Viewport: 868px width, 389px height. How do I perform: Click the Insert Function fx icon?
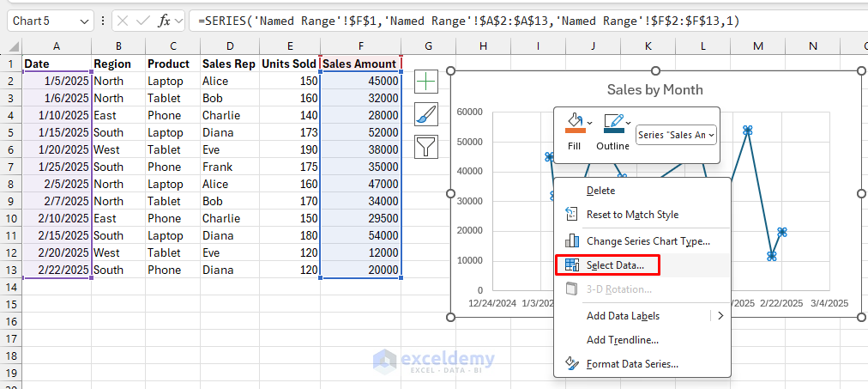pyautogui.click(x=165, y=21)
